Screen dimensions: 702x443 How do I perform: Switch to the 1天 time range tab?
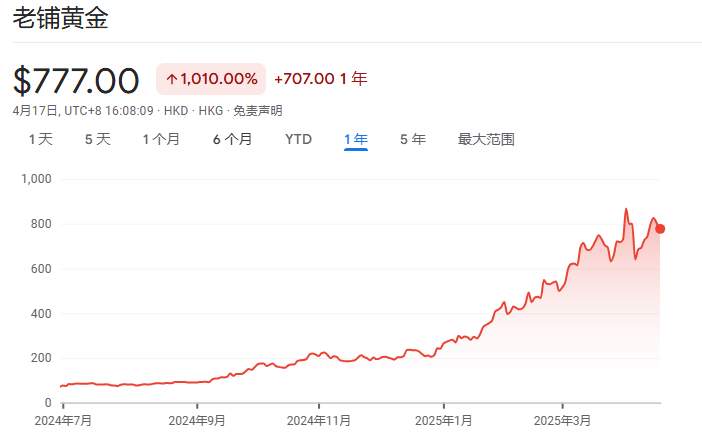(40, 139)
